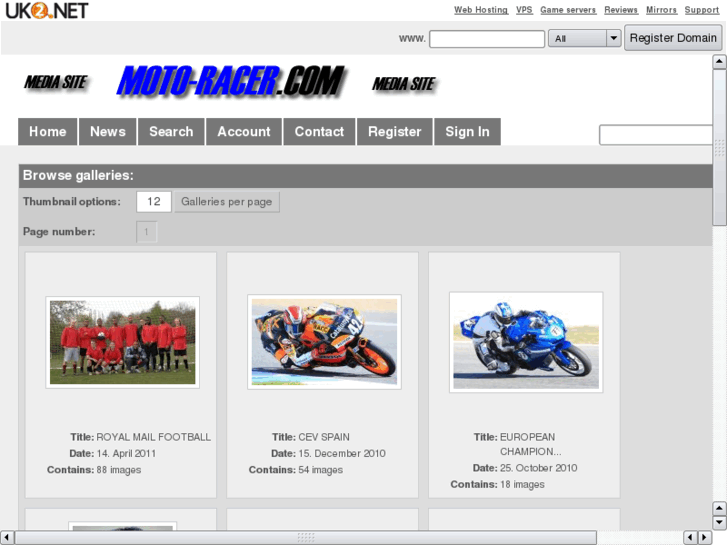
Task: Click the vertical scrollbar down arrow at bottom
Action: tap(719, 523)
